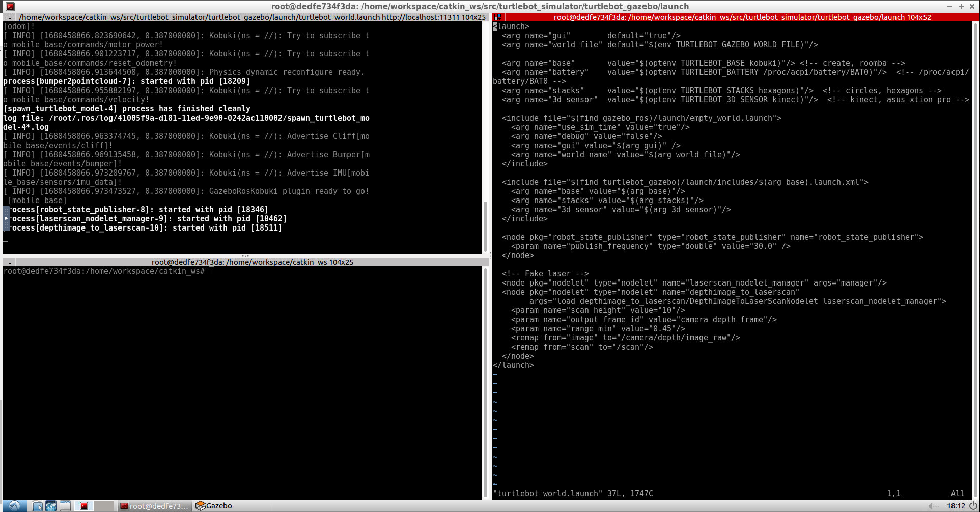Click the Physics dynamic reconfigure ready line

[x=184, y=72]
